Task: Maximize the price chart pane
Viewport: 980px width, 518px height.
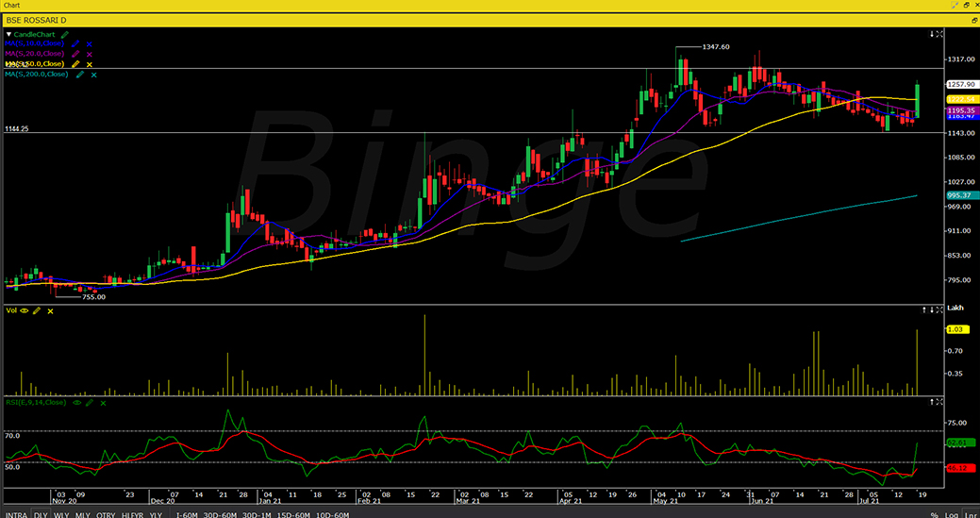Action: (939, 34)
